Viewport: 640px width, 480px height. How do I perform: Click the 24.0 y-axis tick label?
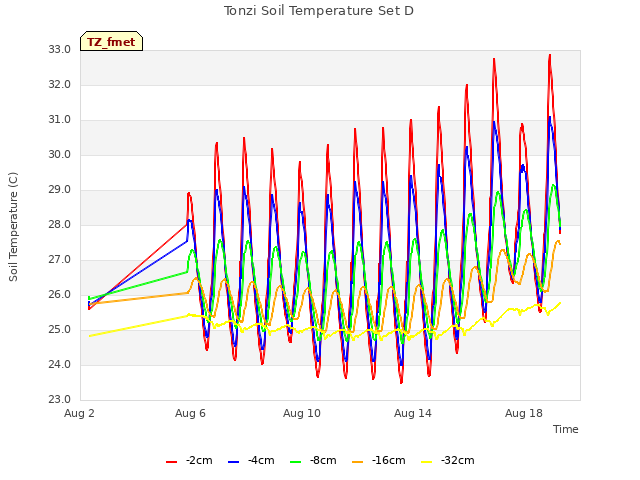60,364
